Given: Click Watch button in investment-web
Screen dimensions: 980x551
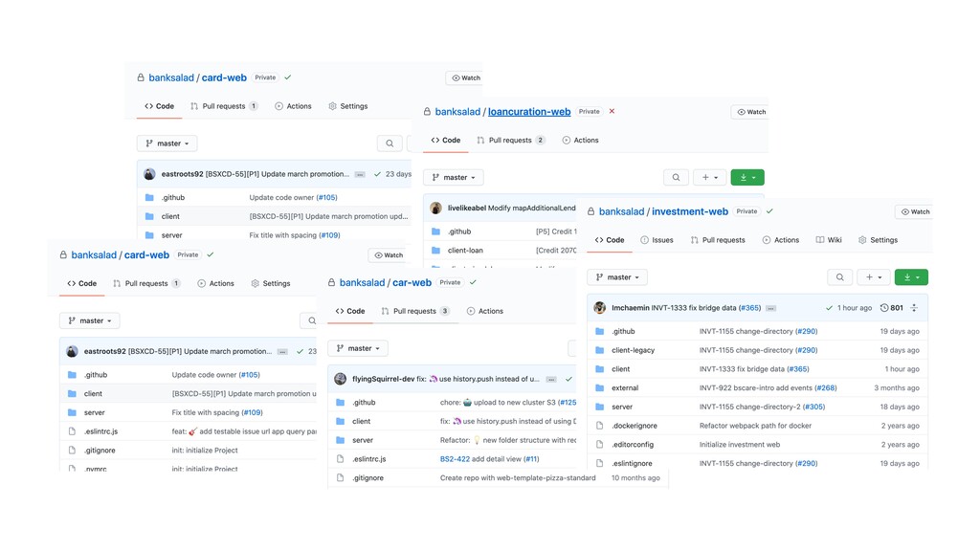Looking at the screenshot, I should pyautogui.click(x=916, y=211).
